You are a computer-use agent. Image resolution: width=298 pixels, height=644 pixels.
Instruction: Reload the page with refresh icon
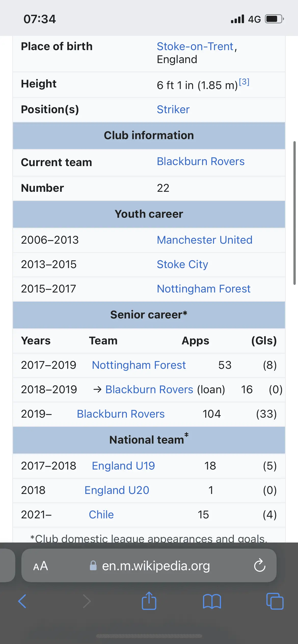point(260,566)
